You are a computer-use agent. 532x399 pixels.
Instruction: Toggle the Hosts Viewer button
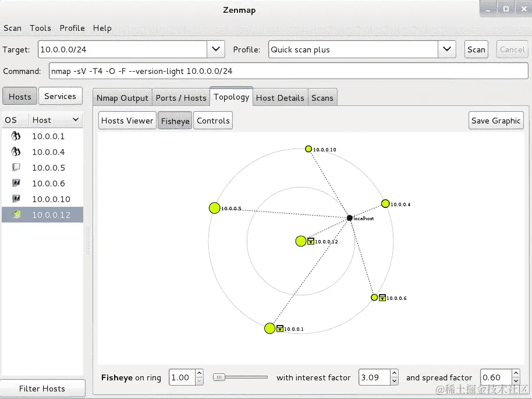coord(127,121)
